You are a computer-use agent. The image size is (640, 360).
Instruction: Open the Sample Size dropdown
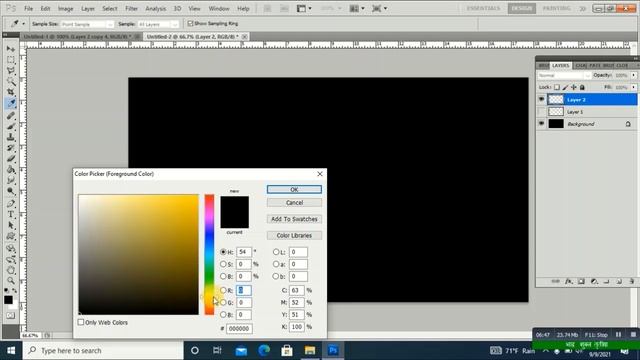tap(87, 24)
